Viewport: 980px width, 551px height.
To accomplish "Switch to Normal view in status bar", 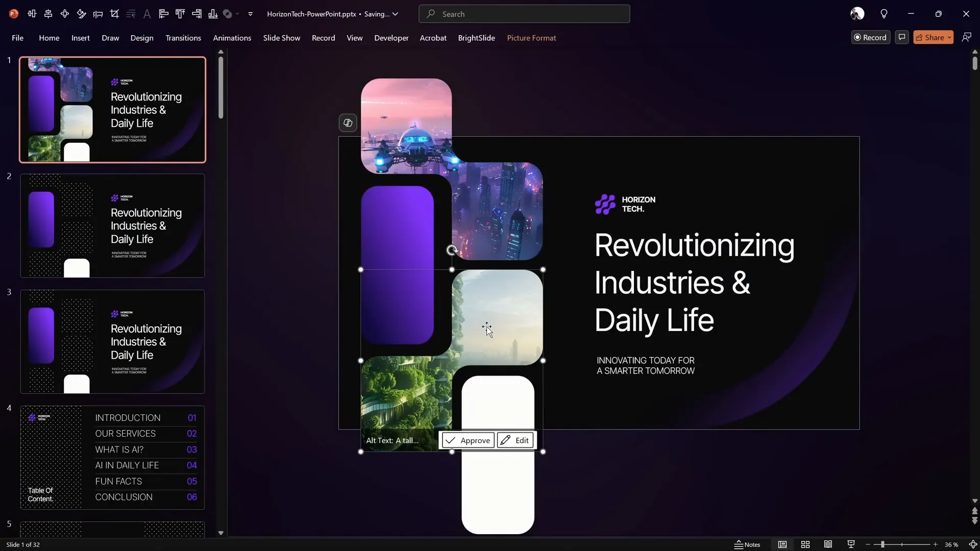I will click(x=782, y=544).
